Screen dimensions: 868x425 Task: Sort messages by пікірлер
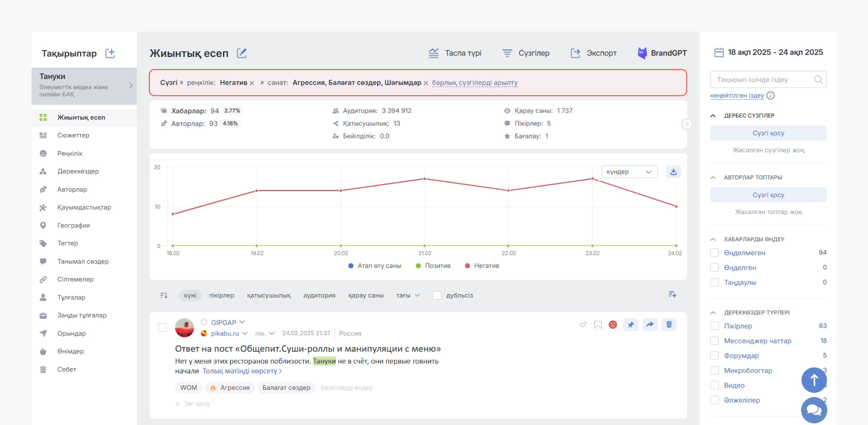[x=221, y=295]
